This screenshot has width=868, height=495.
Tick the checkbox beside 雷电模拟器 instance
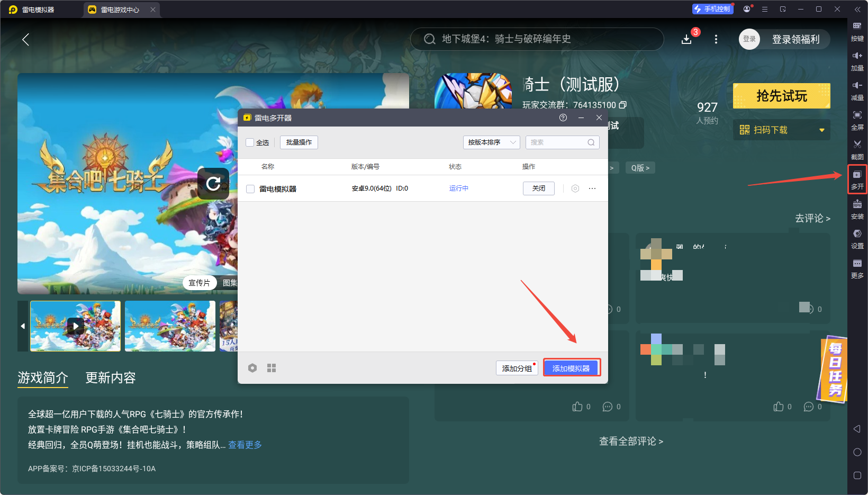pos(250,188)
